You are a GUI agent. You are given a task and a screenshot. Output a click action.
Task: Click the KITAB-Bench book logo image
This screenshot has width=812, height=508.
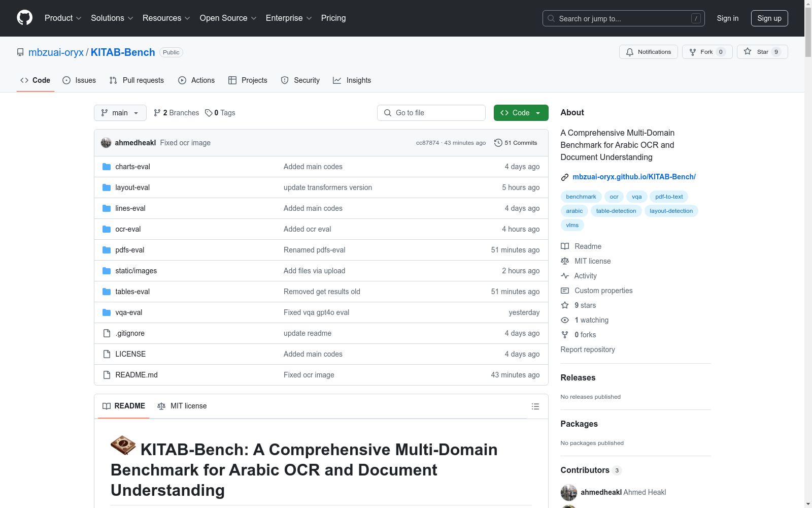coord(123,446)
